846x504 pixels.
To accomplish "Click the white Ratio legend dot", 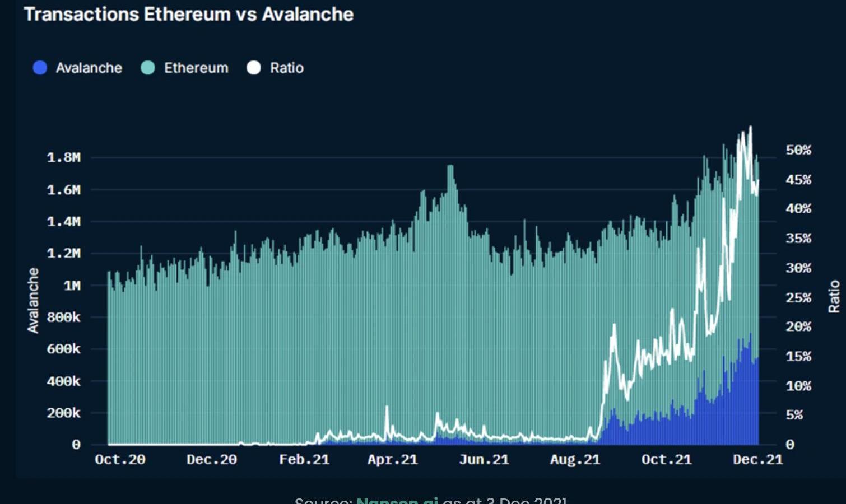I will tap(254, 68).
